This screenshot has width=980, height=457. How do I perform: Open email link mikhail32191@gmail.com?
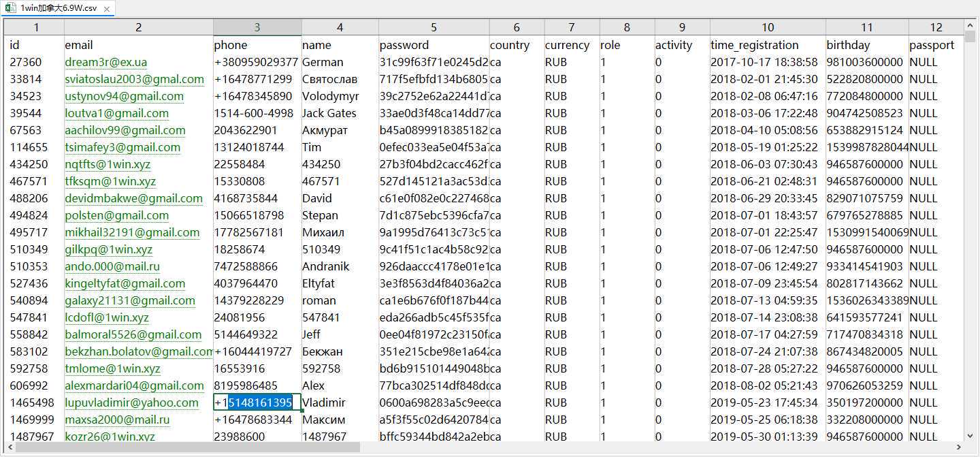[x=132, y=232]
